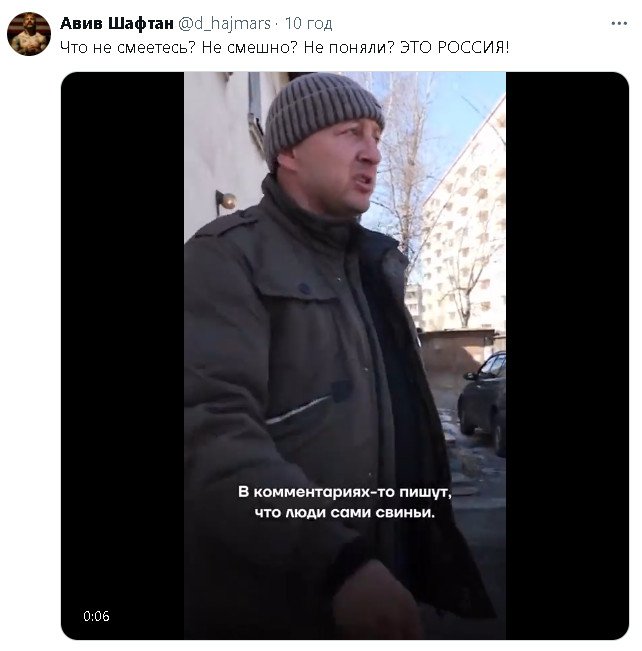The image size is (642, 651).
Task: Open the @d_hajmars handle link
Action: (x=224, y=24)
